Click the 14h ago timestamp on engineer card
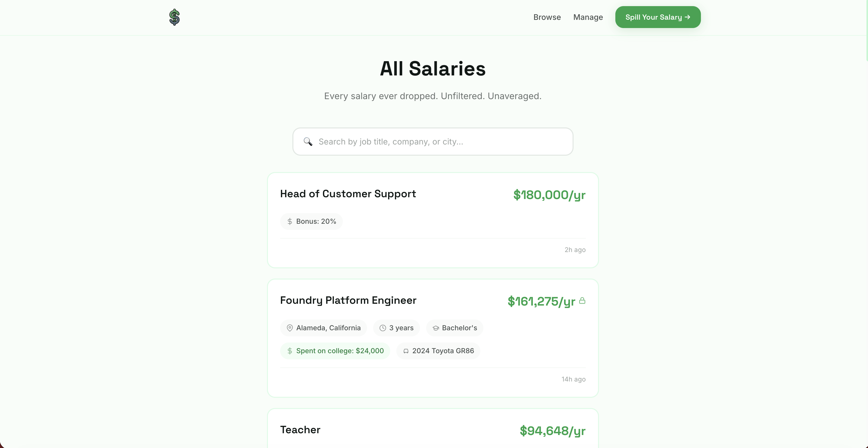Image resolution: width=868 pixels, height=448 pixels. click(574, 379)
